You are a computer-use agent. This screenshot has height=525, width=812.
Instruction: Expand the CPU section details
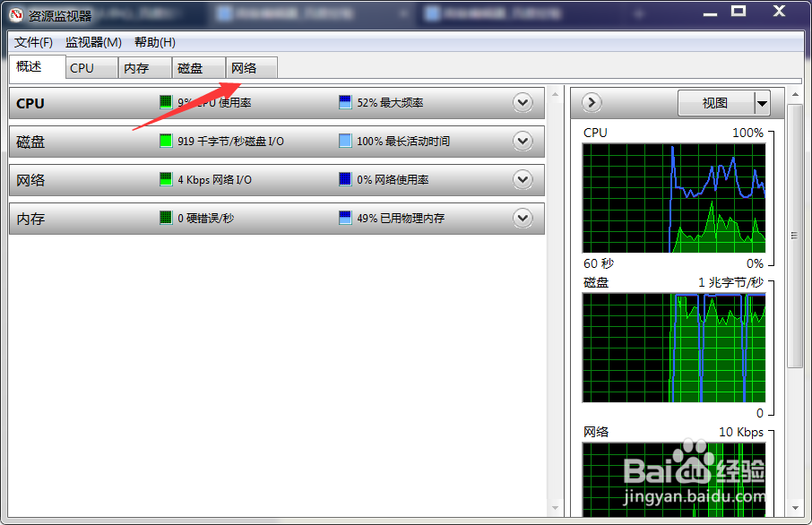523,102
